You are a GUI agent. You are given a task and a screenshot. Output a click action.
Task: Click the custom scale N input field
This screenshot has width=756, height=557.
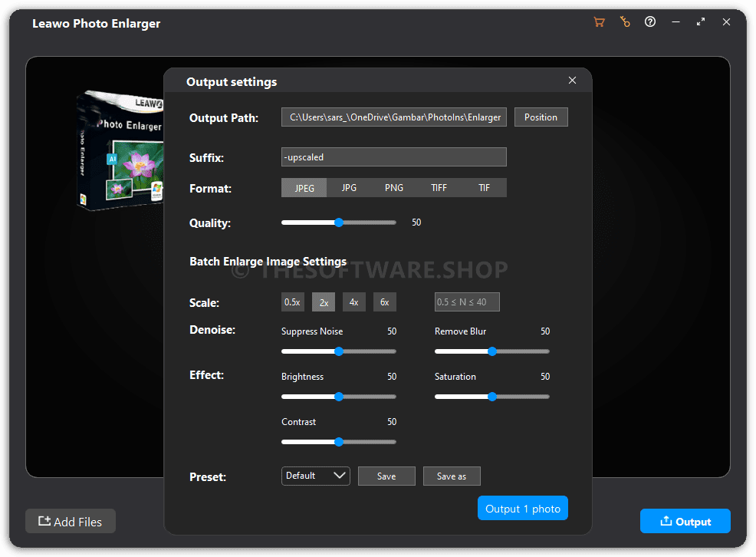pyautogui.click(x=467, y=302)
